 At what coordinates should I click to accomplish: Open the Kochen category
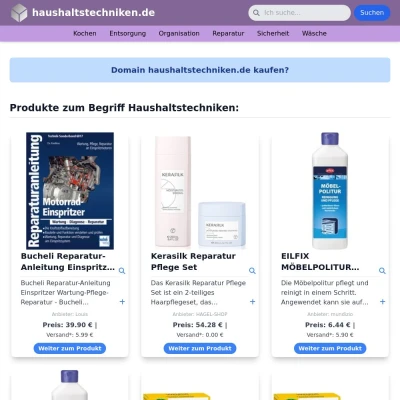click(x=85, y=33)
